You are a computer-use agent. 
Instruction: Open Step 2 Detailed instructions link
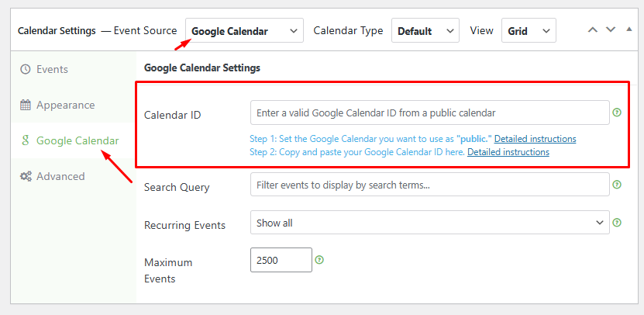(x=508, y=152)
